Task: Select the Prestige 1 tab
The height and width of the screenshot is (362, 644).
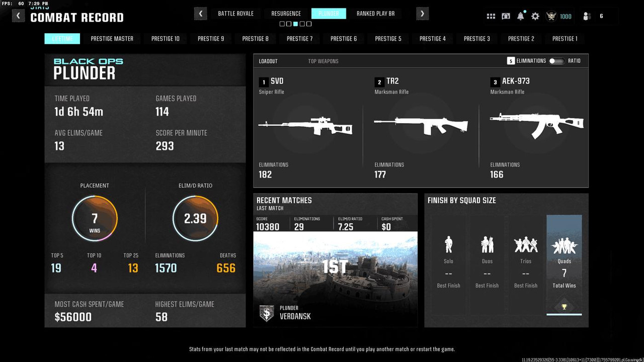Action: click(x=565, y=39)
